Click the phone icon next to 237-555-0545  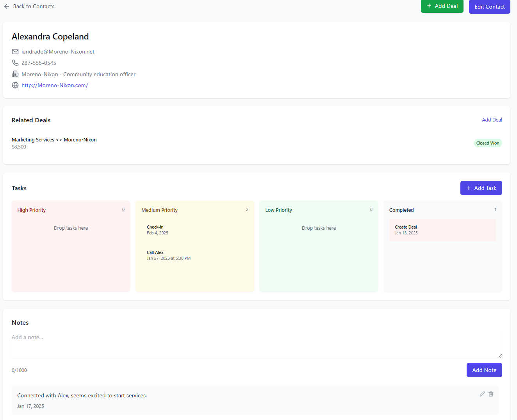pyautogui.click(x=15, y=63)
